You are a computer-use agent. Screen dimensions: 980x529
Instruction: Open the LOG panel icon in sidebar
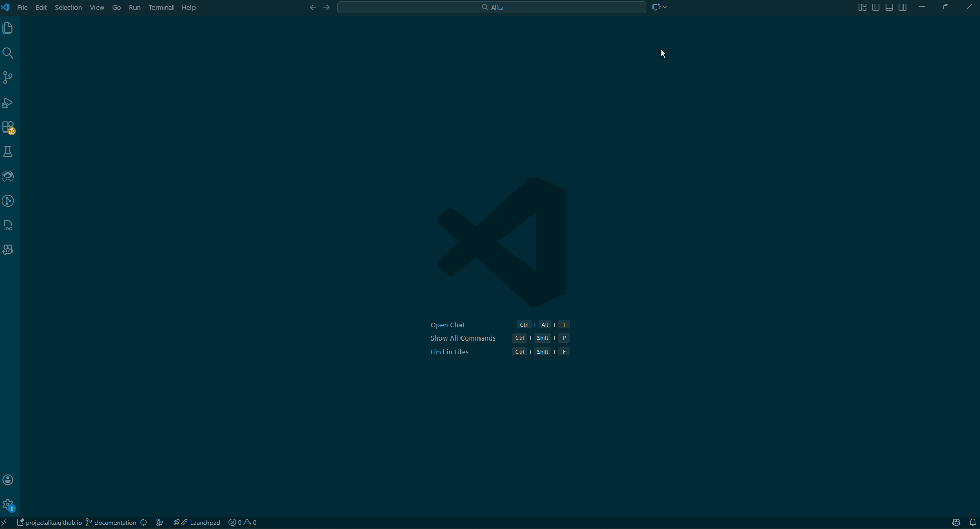[x=8, y=226]
